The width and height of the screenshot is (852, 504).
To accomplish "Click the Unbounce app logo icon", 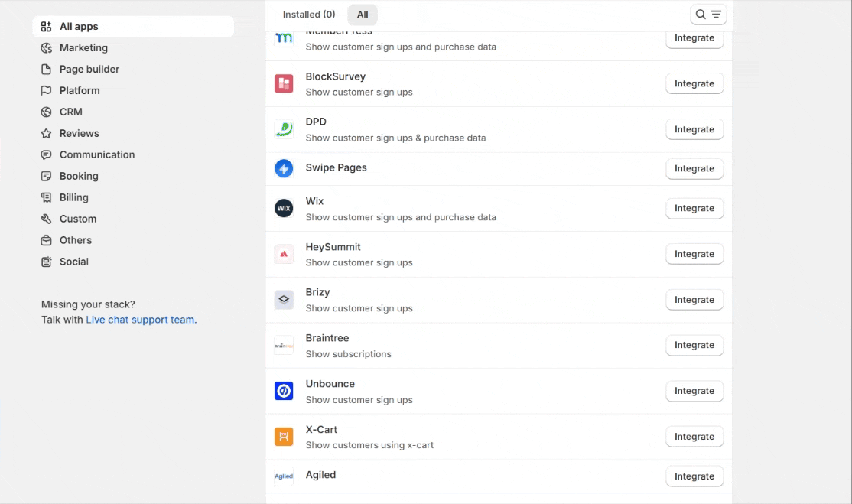I will [x=284, y=392].
